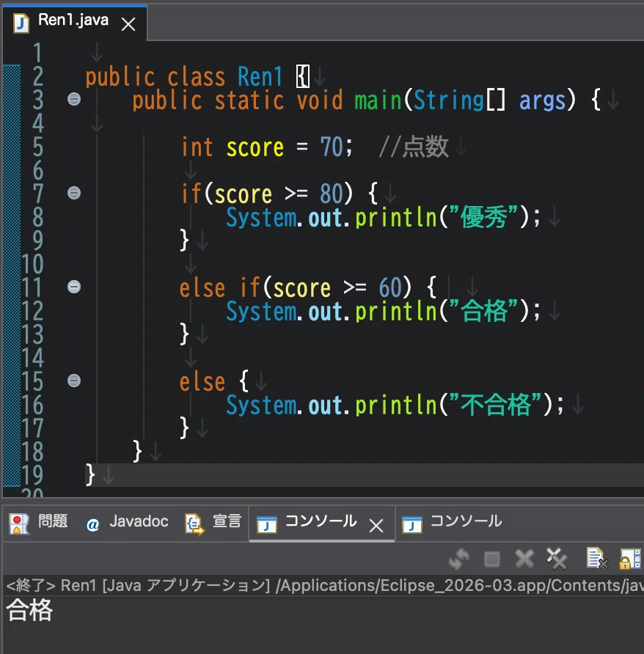
Task: Open the 問題 (Problems) tab
Action: coord(38,522)
